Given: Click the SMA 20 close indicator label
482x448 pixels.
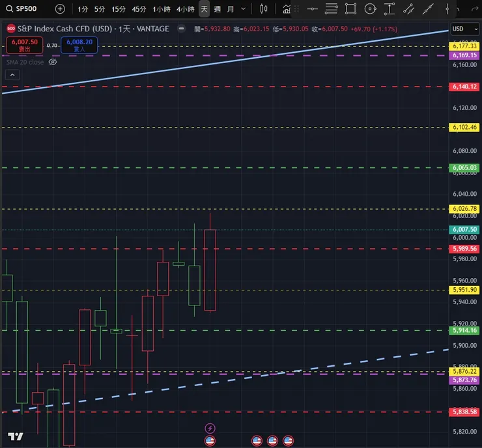Looking at the screenshot, I should (25, 62).
